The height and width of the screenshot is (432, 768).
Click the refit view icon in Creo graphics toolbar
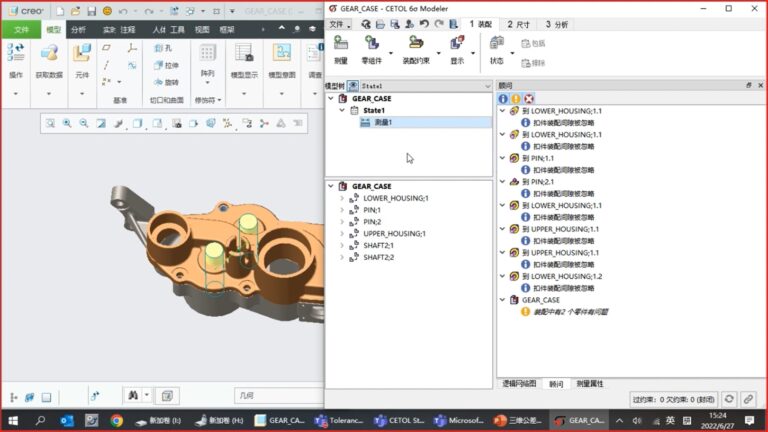point(50,123)
